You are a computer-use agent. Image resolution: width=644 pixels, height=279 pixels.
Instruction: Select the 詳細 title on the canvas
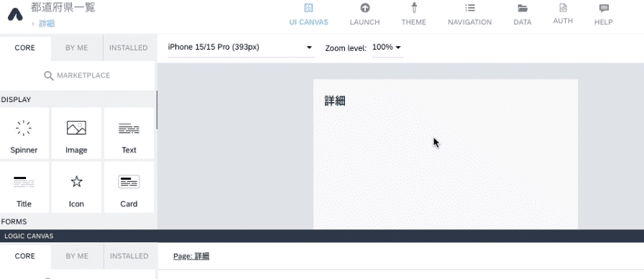[x=335, y=101]
